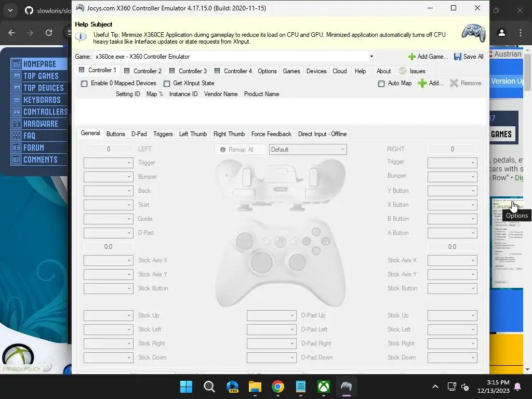Open taskbar Search magnifier icon
This screenshot has width=532, height=399.
pyautogui.click(x=209, y=387)
